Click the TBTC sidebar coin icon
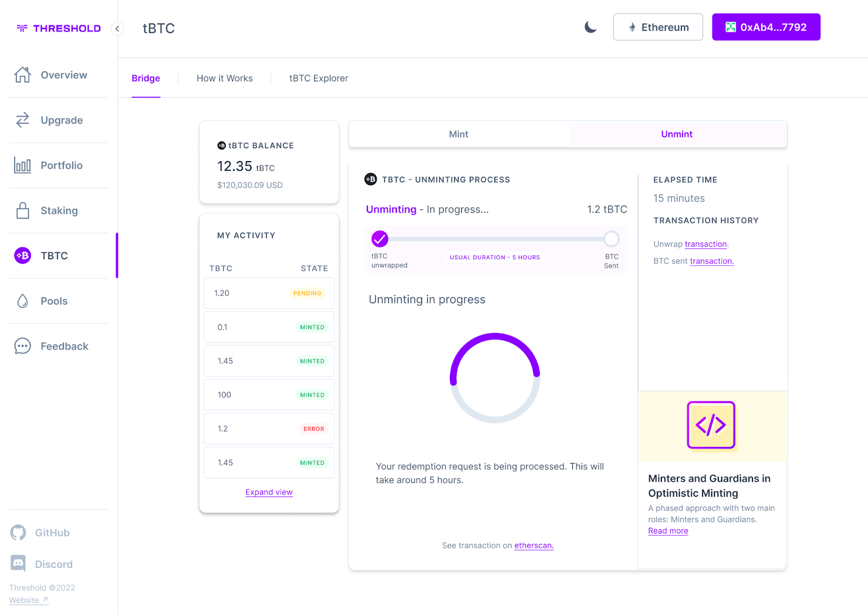868x615 pixels. coord(23,255)
